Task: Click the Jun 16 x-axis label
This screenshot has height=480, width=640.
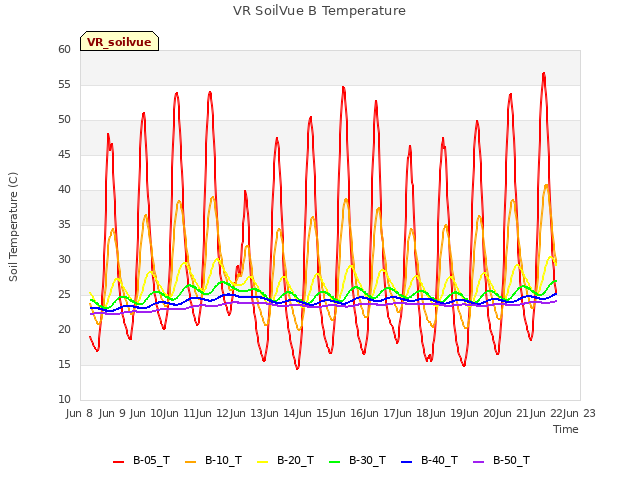Action: point(346,413)
